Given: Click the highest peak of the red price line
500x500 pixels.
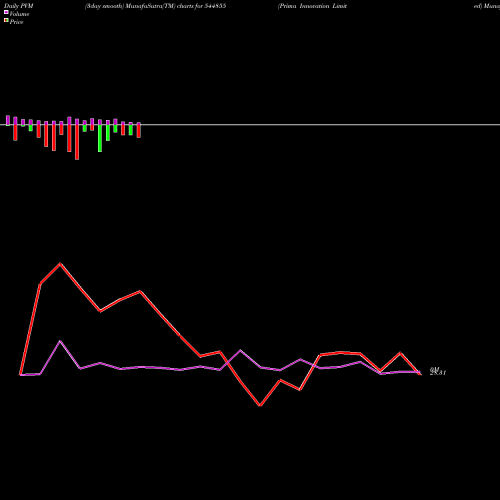Looking at the screenshot, I should click(60, 264).
